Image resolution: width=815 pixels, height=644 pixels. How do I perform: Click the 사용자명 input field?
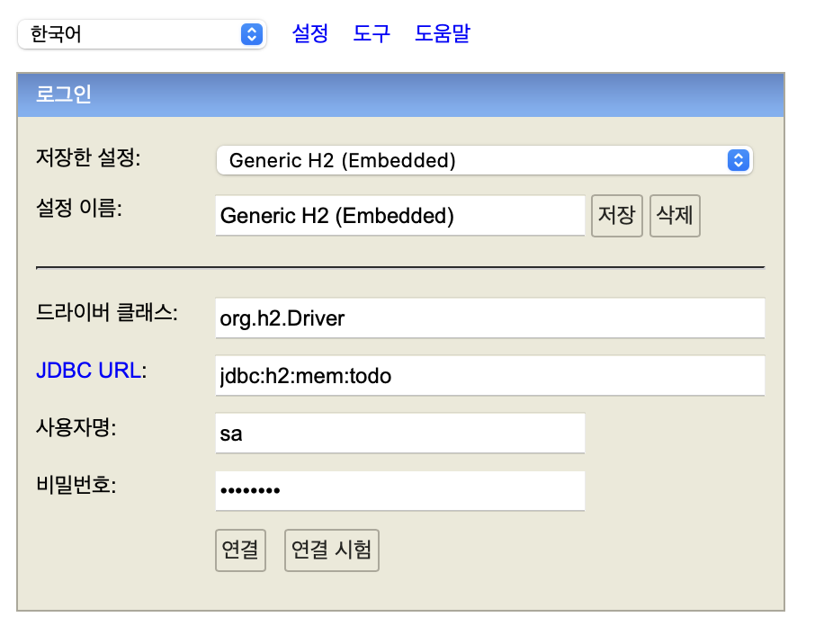[400, 434]
